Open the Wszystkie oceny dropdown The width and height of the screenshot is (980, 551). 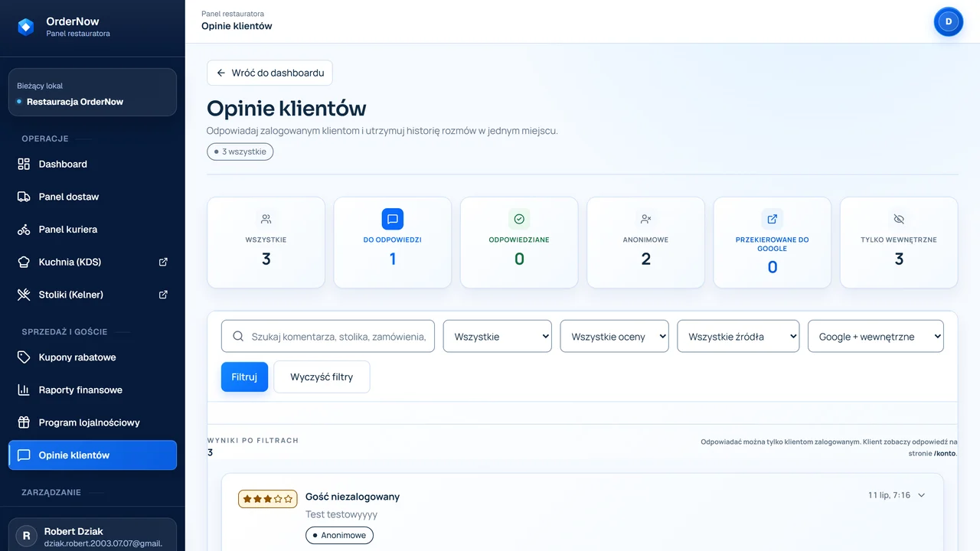615,336
